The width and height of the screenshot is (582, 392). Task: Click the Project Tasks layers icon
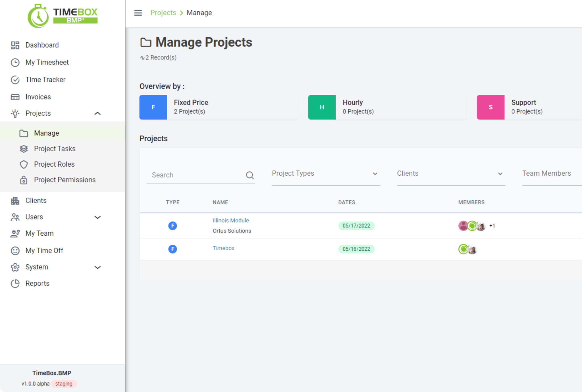[24, 149]
